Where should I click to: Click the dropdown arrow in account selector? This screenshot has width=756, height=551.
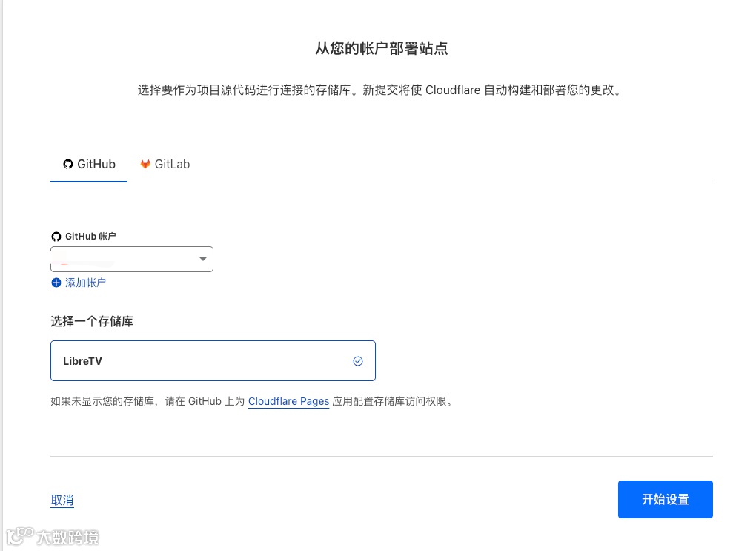tap(203, 259)
